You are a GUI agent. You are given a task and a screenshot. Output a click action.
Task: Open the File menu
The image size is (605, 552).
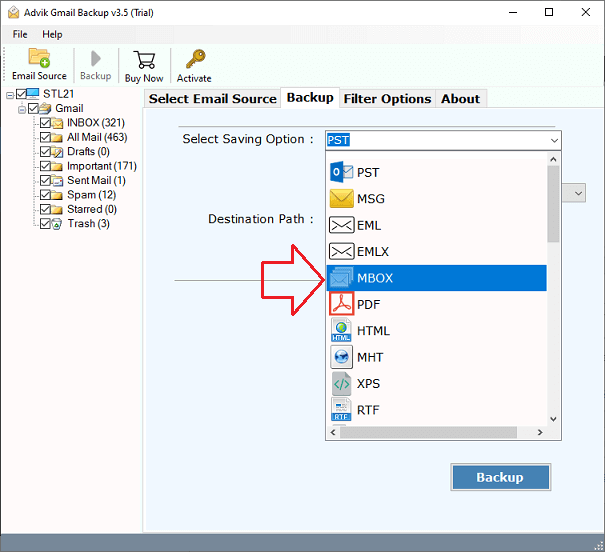click(20, 34)
